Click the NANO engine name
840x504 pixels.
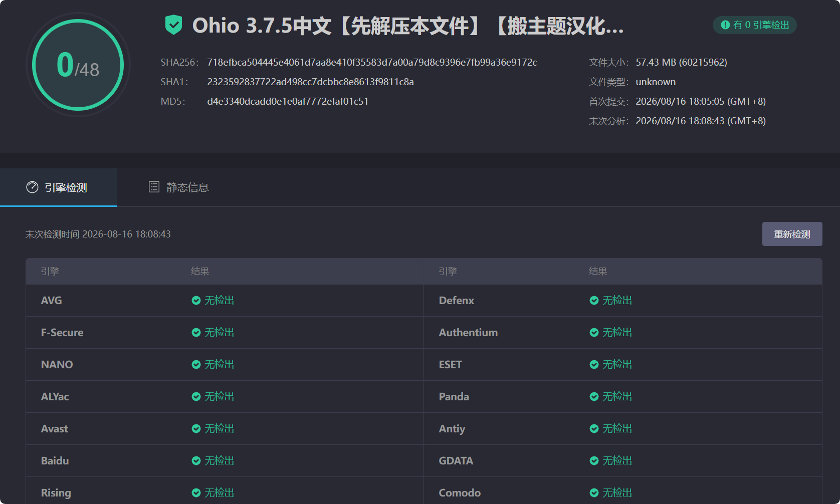[x=57, y=364]
